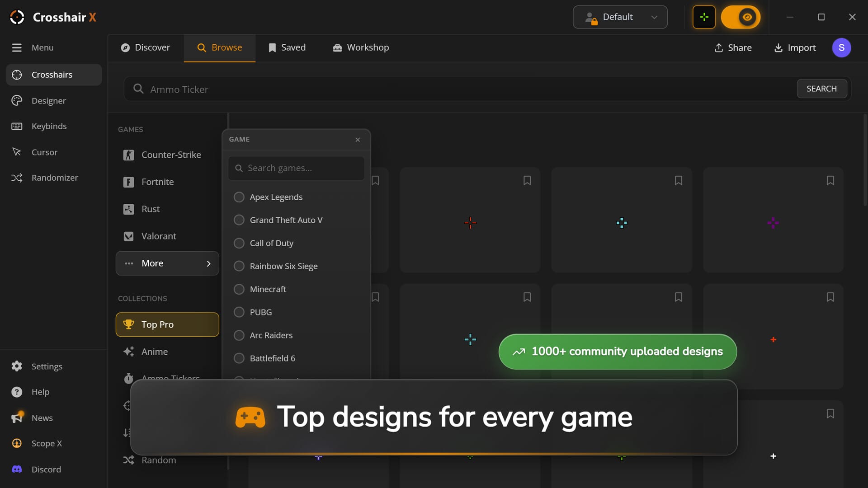Open the Default profile dropdown

tap(620, 17)
